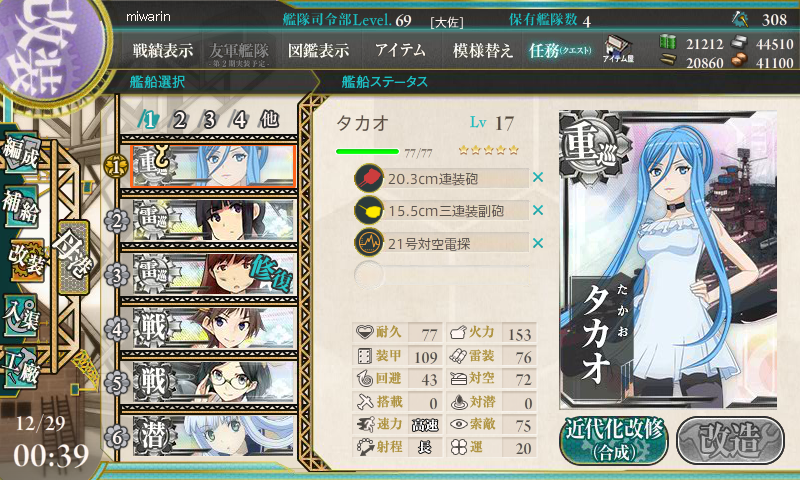
Task: Click the yellow 15.5cm三連装副砲 secondary gun icon
Action: [x=369, y=210]
